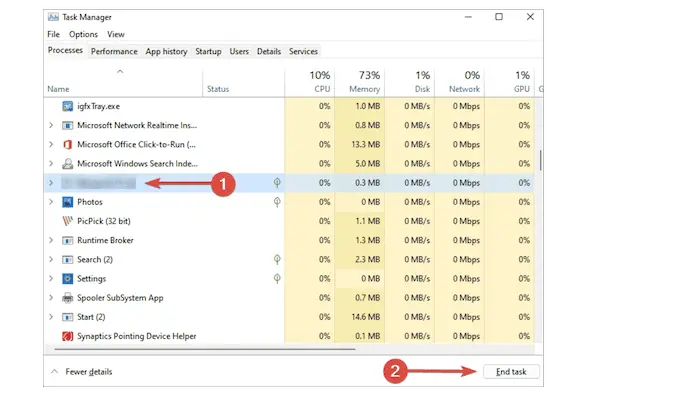Select the igfxTray.exe process name

[98, 106]
